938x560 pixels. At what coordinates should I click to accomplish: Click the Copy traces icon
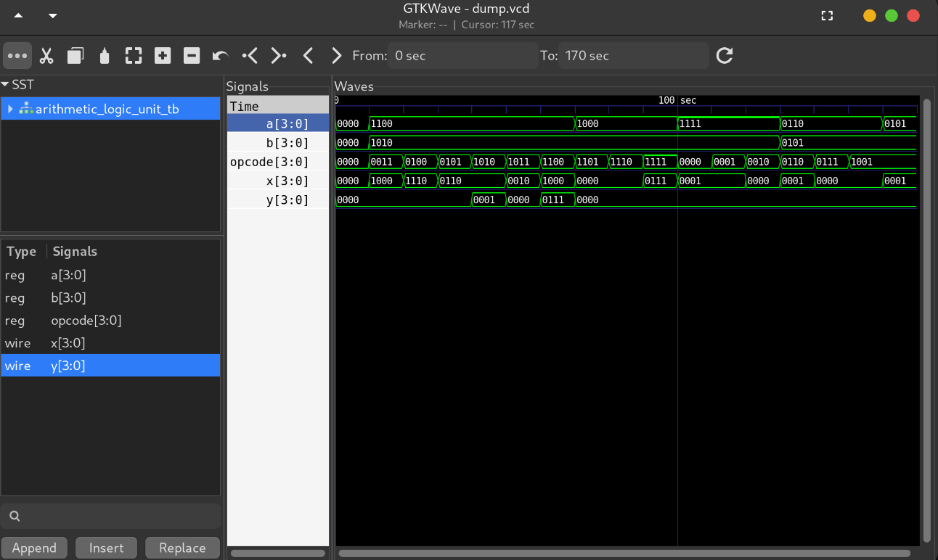pos(76,56)
